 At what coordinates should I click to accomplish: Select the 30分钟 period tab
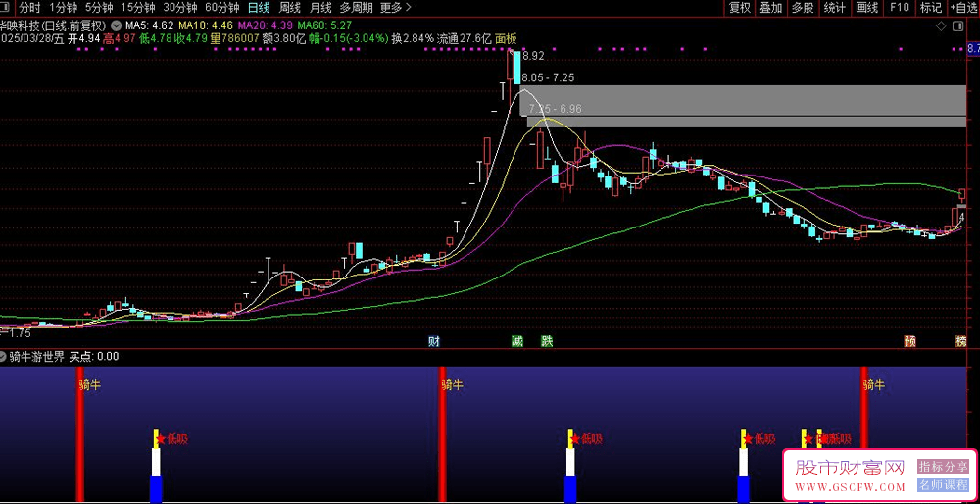(180, 8)
